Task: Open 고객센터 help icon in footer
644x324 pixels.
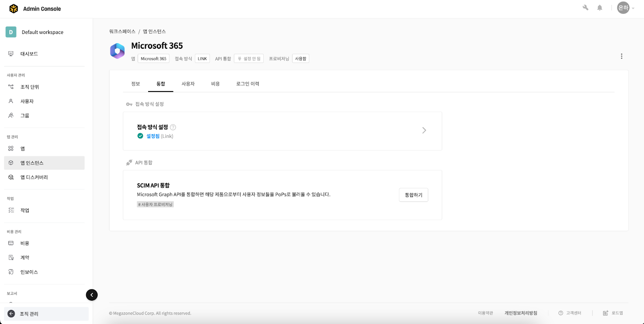Action: tap(561, 313)
